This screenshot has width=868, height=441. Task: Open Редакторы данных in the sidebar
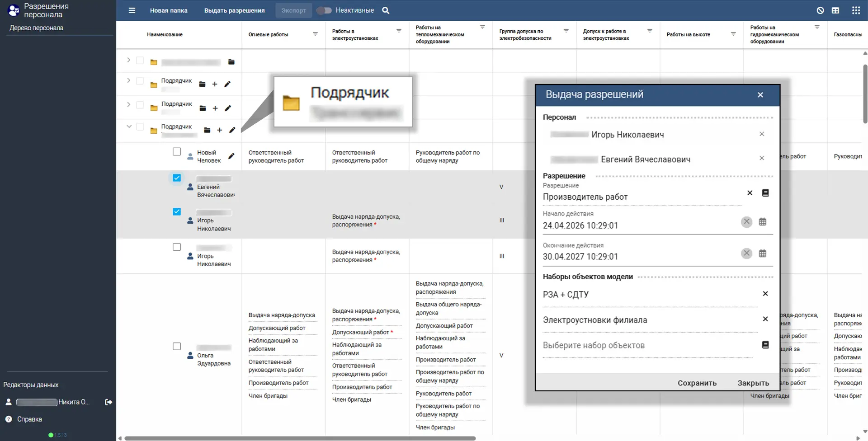tap(31, 385)
